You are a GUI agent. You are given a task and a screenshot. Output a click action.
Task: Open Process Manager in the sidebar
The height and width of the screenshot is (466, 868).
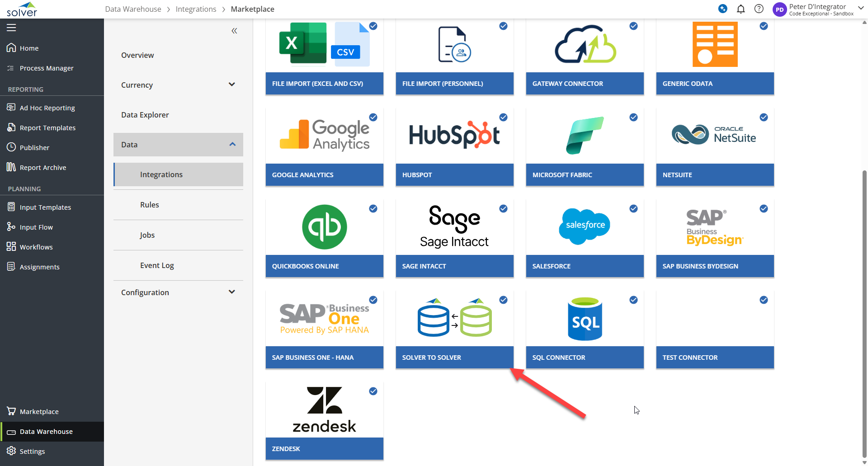(x=52, y=68)
